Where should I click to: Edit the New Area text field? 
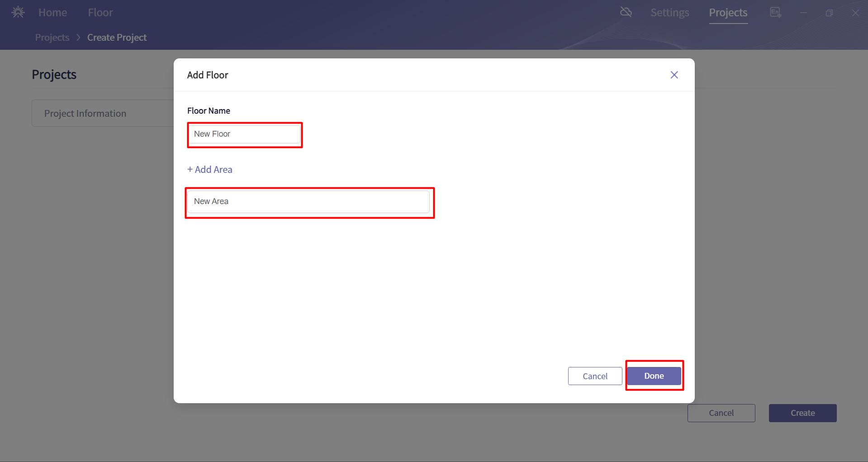point(308,202)
